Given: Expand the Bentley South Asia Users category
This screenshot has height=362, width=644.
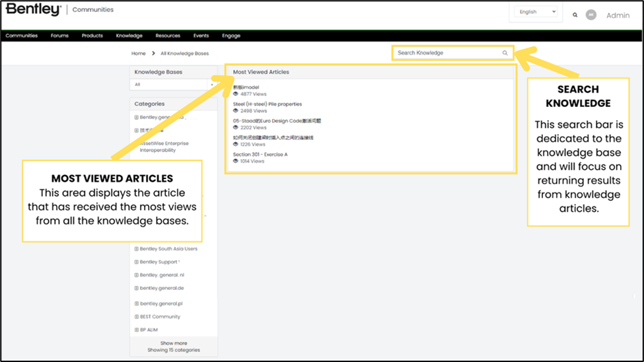Looking at the screenshot, I should tap(136, 249).
